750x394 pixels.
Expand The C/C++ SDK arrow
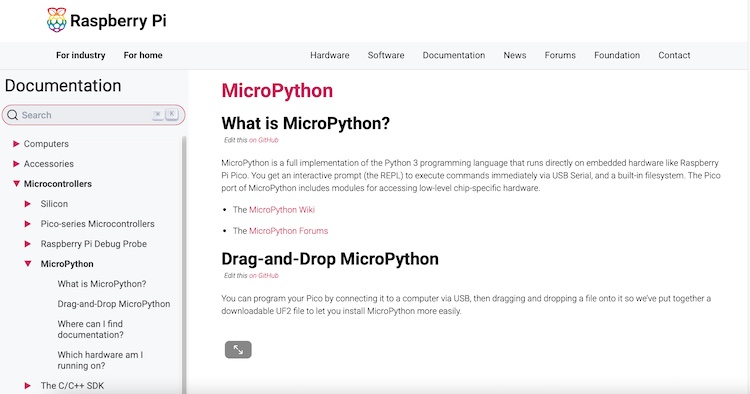click(x=28, y=385)
